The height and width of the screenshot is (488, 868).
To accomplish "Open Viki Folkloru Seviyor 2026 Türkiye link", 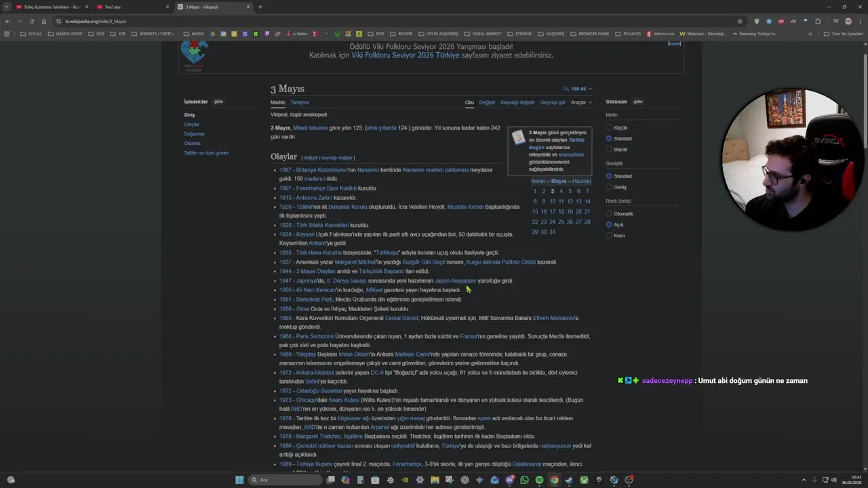I will click(405, 55).
